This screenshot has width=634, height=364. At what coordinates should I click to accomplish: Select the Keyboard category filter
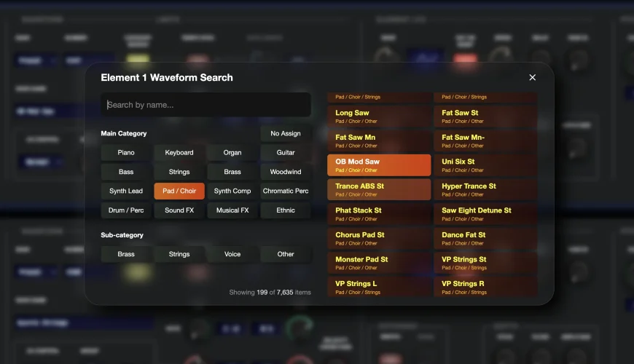tap(179, 153)
